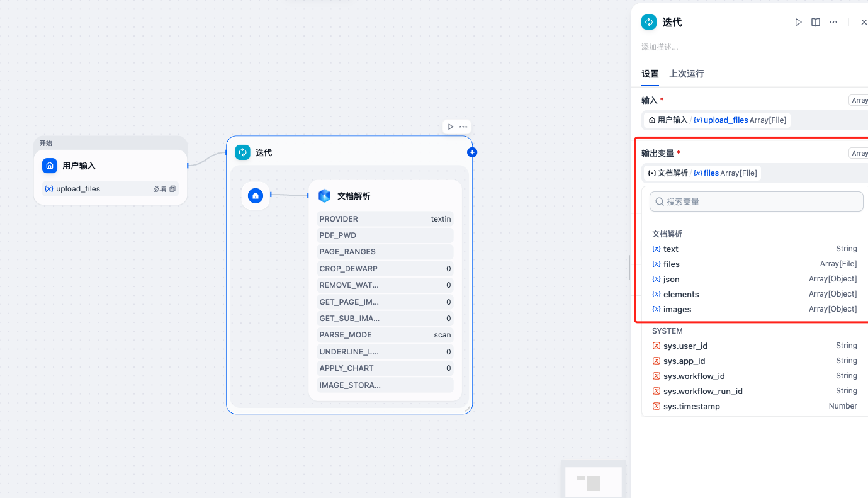Click the play icon above the 迭代 node

449,126
